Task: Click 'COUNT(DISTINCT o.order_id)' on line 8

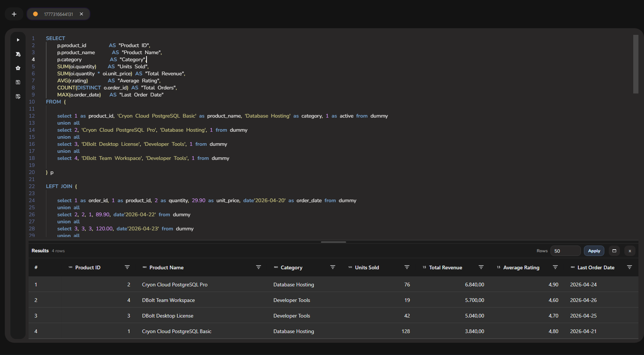Action: click(93, 88)
